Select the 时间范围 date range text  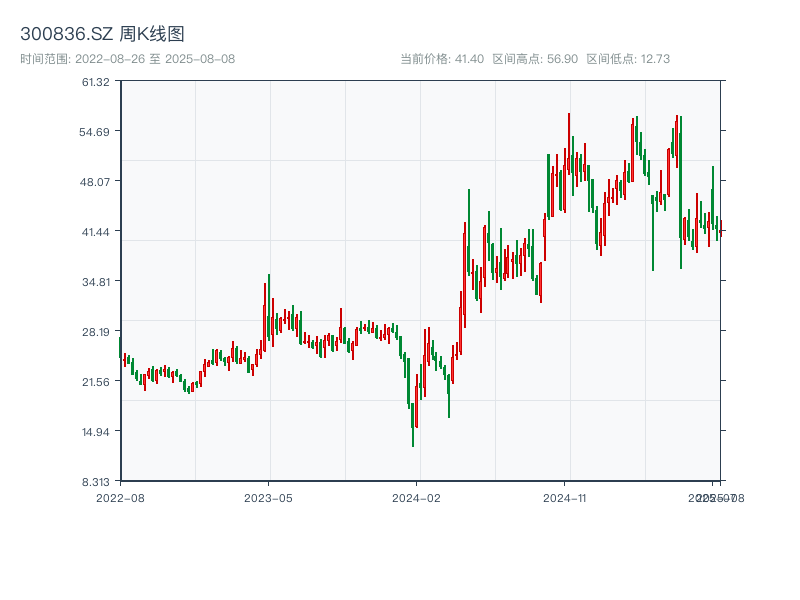tap(127, 59)
